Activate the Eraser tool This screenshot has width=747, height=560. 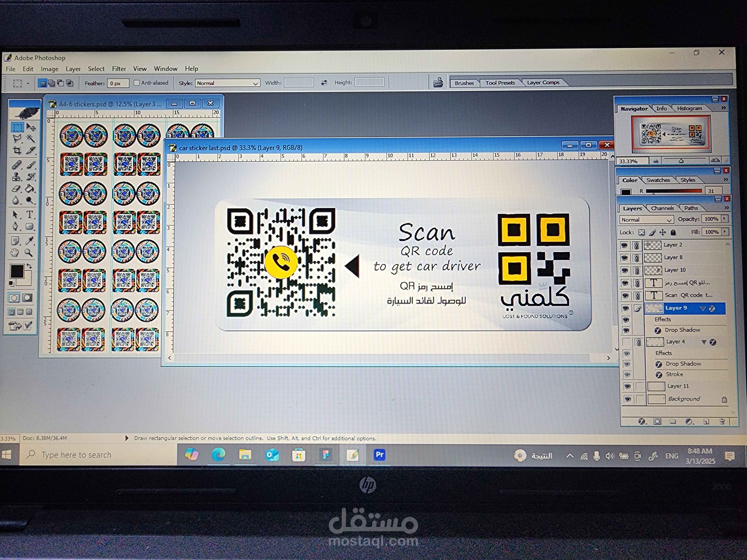(x=16, y=189)
